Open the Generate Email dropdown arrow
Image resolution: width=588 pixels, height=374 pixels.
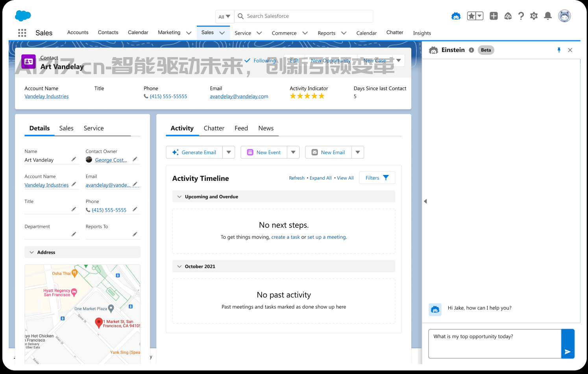point(229,152)
